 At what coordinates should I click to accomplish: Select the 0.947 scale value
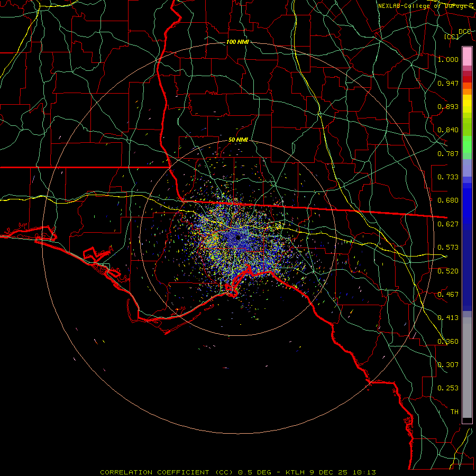click(448, 83)
